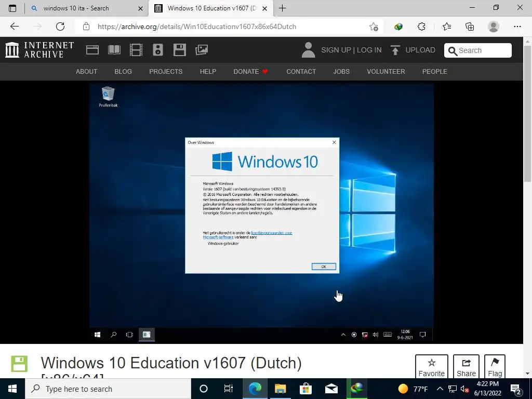
Task: Click the upload arrow icon
Action: pyautogui.click(x=395, y=50)
